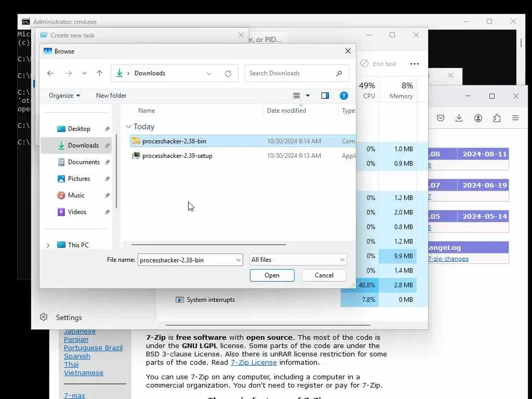Image resolution: width=532 pixels, height=399 pixels.
Task: Open the All files type filter
Action: coord(298,260)
